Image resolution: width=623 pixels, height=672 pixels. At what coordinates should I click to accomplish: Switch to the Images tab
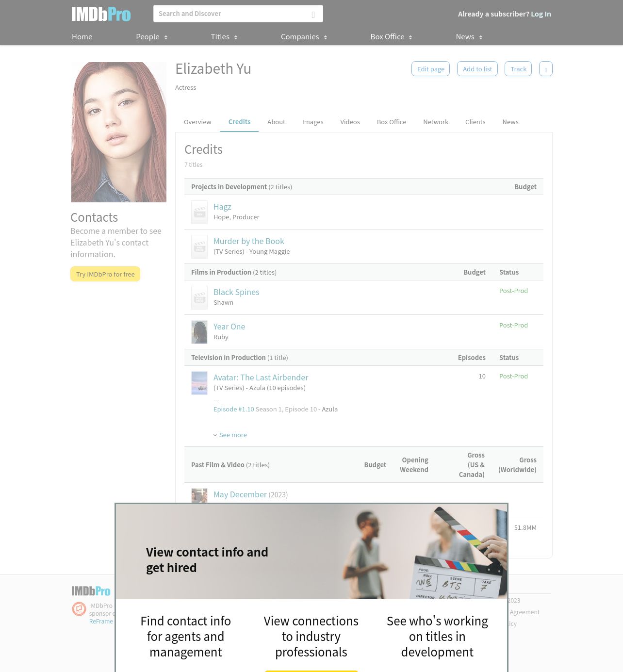point(312,122)
